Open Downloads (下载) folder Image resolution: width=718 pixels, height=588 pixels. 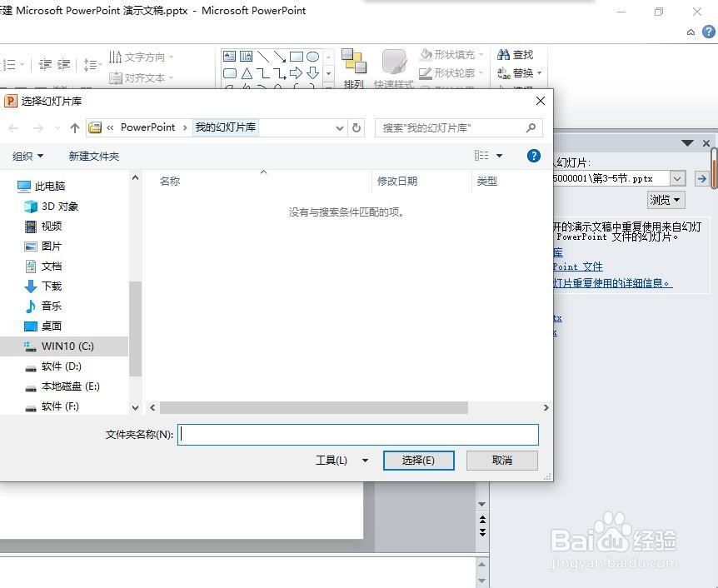click(x=43, y=287)
